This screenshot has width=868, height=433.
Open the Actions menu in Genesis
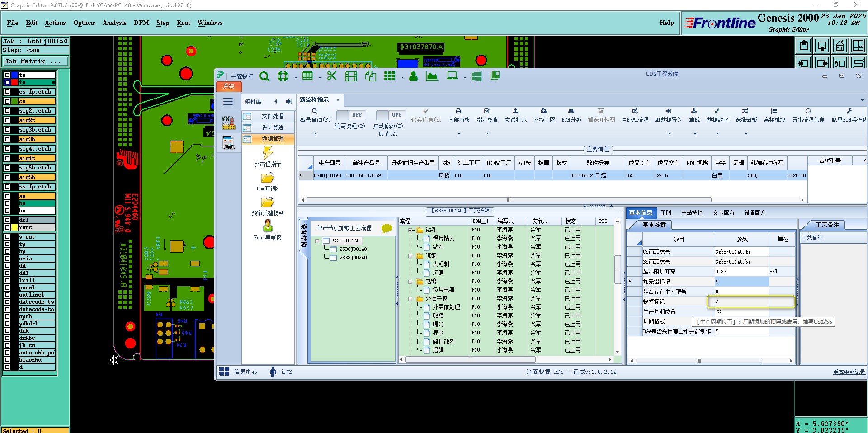tap(55, 23)
